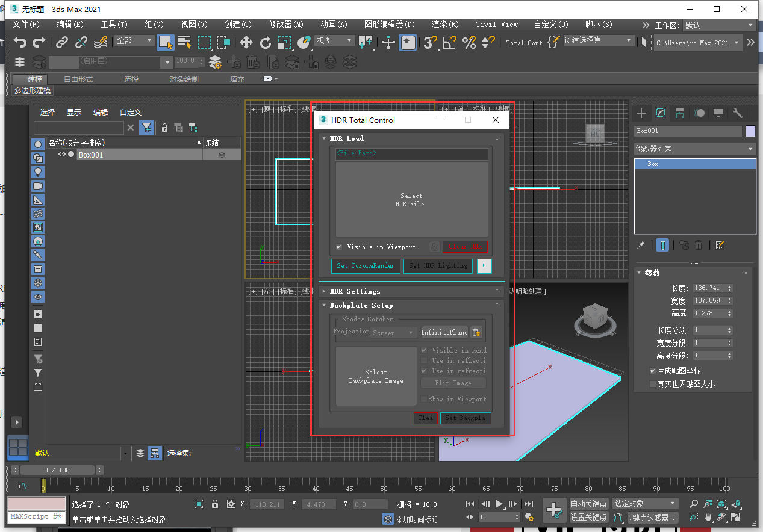Click Box001 object color swatch
Screen dimensions: 763x532
[750, 131]
